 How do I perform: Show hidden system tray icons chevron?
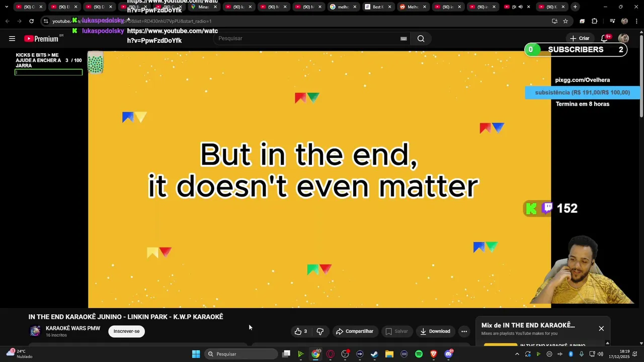[517, 354]
